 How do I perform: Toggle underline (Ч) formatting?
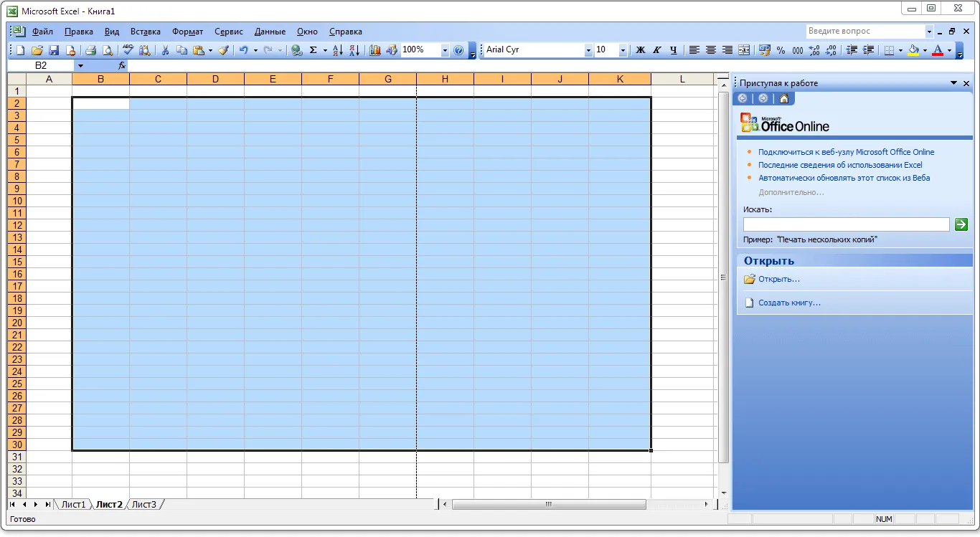pyautogui.click(x=673, y=50)
